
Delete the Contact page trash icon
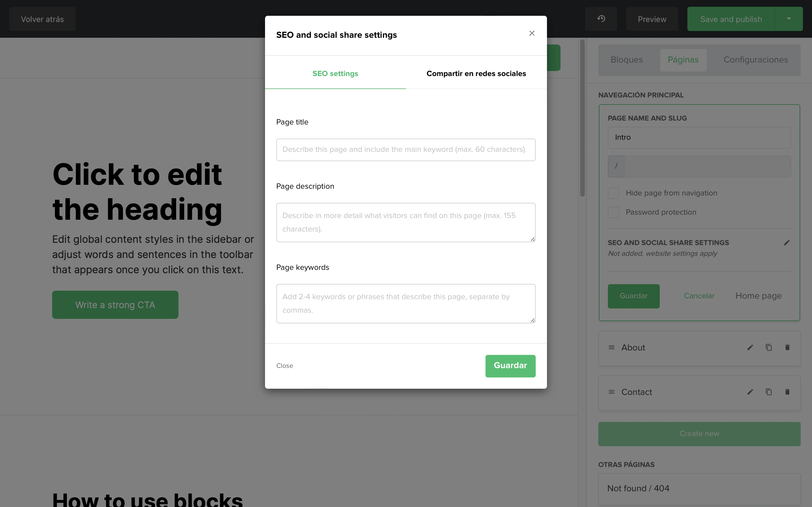[x=787, y=392]
